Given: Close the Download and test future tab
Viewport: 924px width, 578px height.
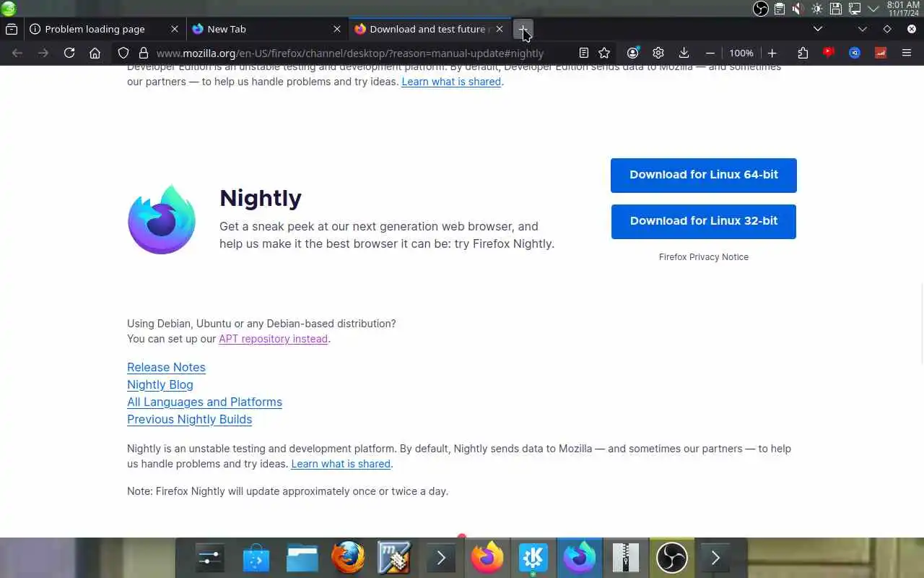Looking at the screenshot, I should click(x=500, y=29).
